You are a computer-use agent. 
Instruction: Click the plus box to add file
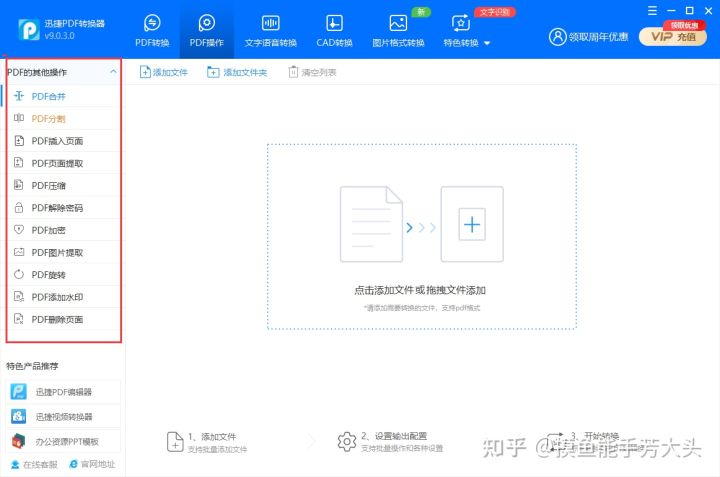(x=472, y=224)
